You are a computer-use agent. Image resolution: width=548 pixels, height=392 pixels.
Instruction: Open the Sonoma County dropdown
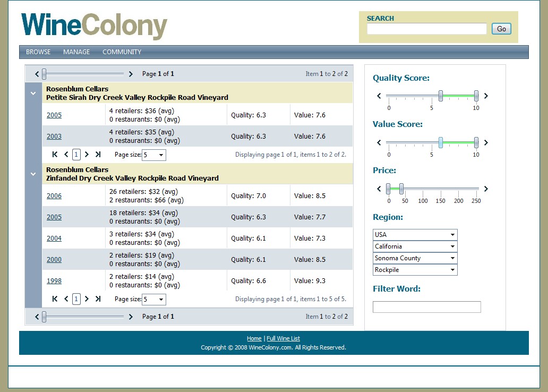tap(415, 258)
